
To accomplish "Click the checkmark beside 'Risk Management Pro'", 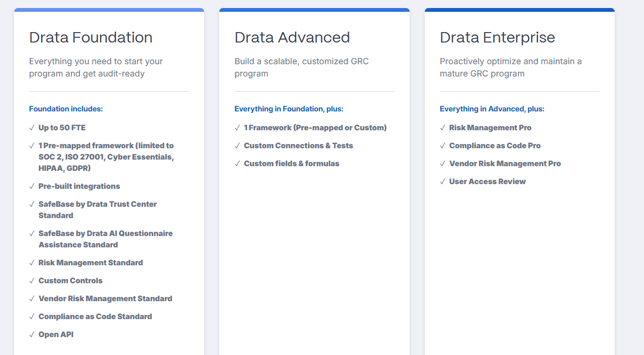I will click(443, 127).
